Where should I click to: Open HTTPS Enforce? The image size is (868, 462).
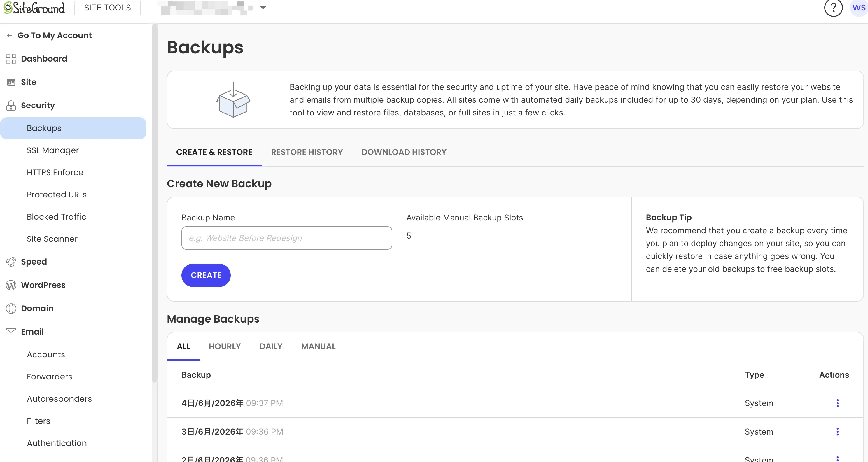55,173
